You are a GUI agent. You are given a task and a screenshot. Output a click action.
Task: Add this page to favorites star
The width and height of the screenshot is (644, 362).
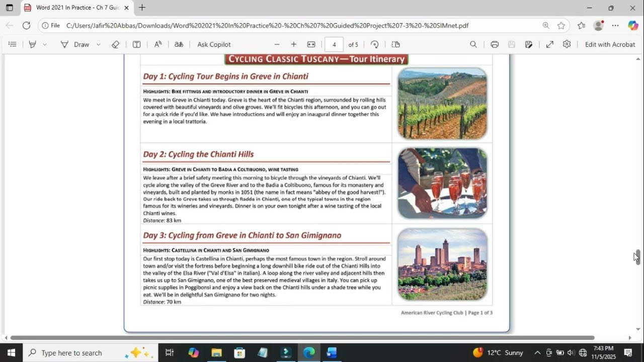[x=561, y=25]
